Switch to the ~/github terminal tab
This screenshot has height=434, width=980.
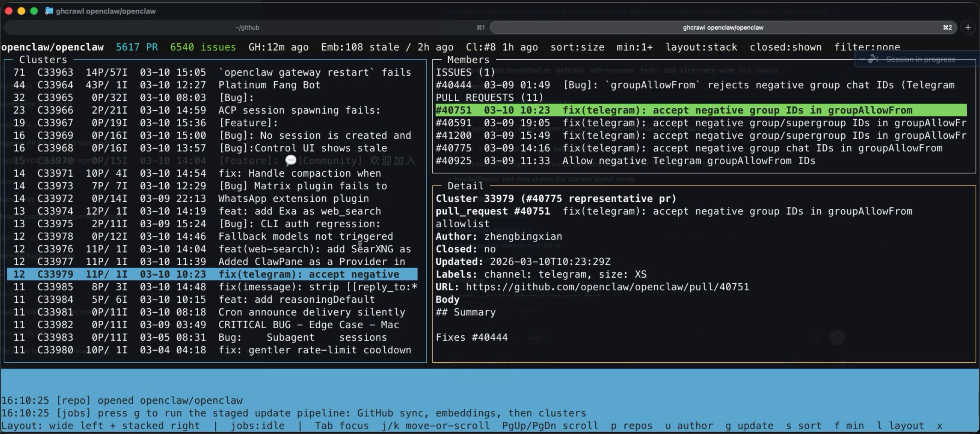point(247,27)
